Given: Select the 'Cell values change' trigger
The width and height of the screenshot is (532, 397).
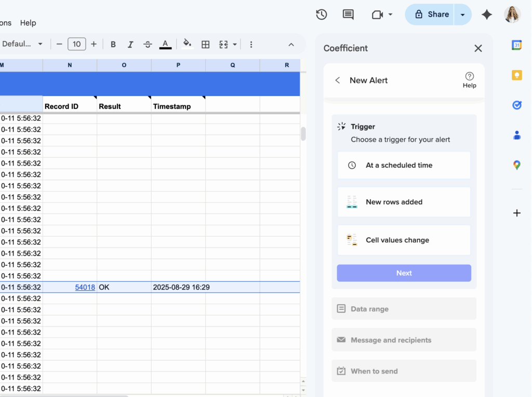Looking at the screenshot, I should pyautogui.click(x=404, y=240).
